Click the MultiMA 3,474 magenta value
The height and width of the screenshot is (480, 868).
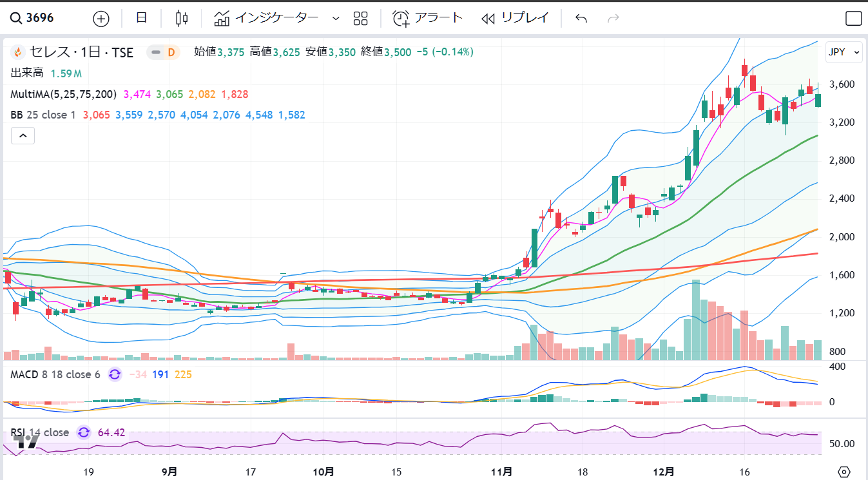137,94
